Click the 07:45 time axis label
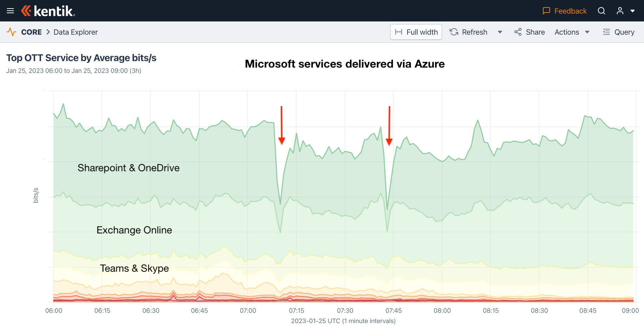 394,311
